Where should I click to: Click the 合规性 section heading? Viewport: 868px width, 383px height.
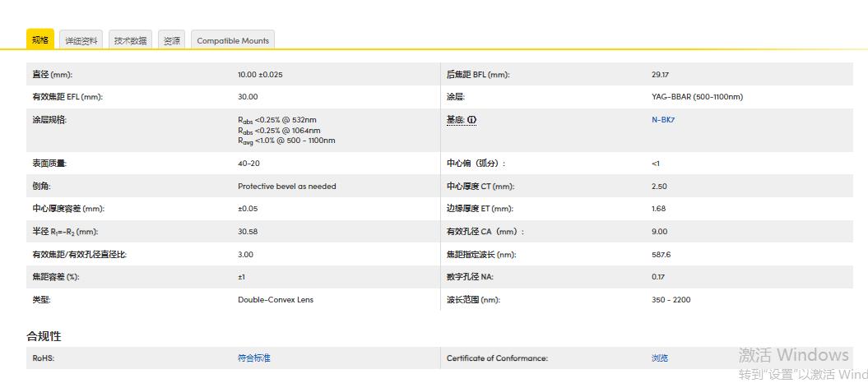point(44,336)
